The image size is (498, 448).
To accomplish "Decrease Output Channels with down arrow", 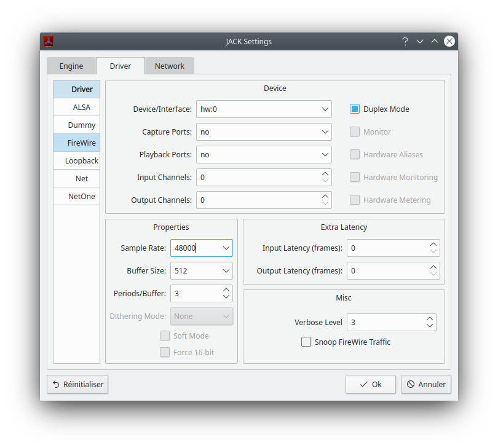I will click(x=325, y=203).
